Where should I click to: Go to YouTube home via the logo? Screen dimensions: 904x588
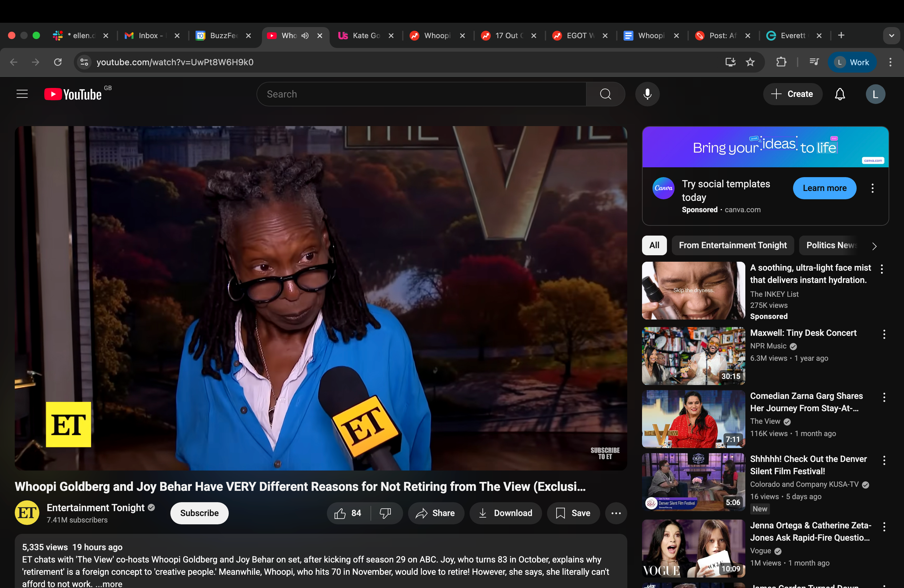click(73, 94)
